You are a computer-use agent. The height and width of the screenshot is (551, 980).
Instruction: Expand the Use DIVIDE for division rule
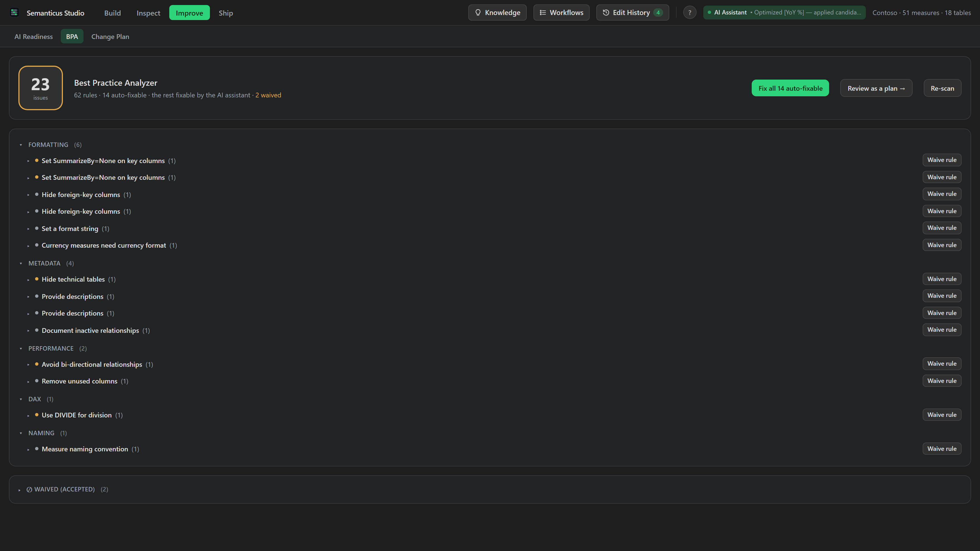point(28,416)
